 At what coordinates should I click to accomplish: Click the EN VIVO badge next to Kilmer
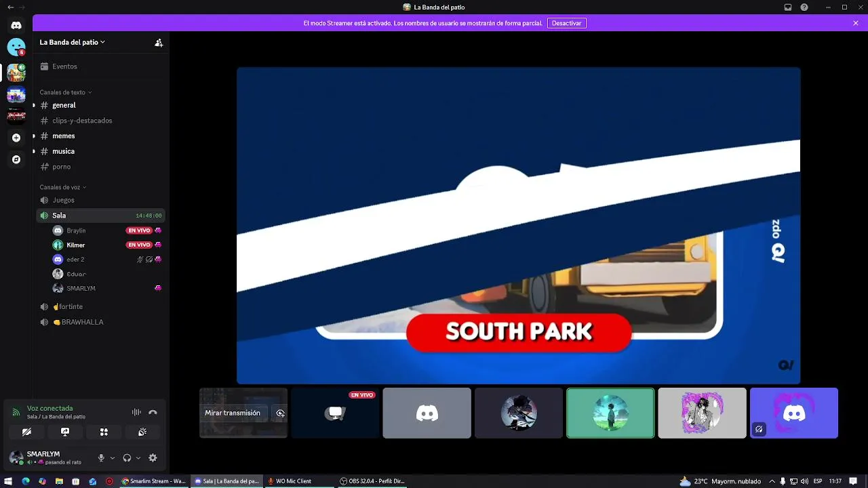point(139,245)
